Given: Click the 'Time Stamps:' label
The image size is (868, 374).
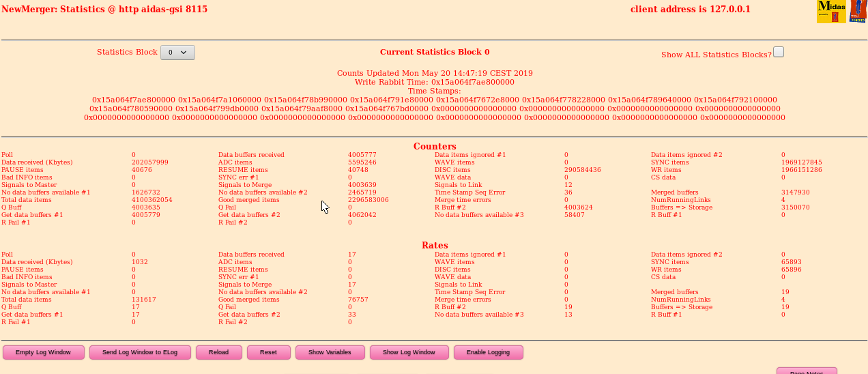Looking at the screenshot, I should click(x=435, y=91).
